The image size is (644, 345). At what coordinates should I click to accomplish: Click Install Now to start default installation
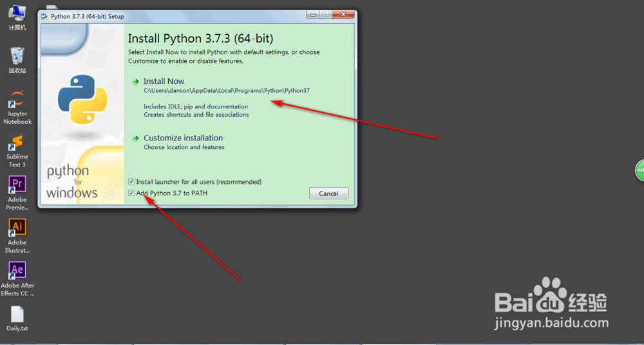[164, 81]
